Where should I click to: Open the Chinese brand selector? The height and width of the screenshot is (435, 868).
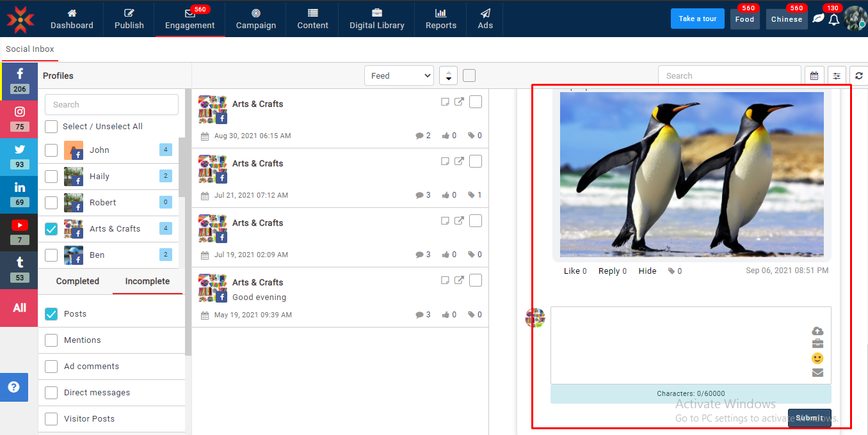click(787, 19)
